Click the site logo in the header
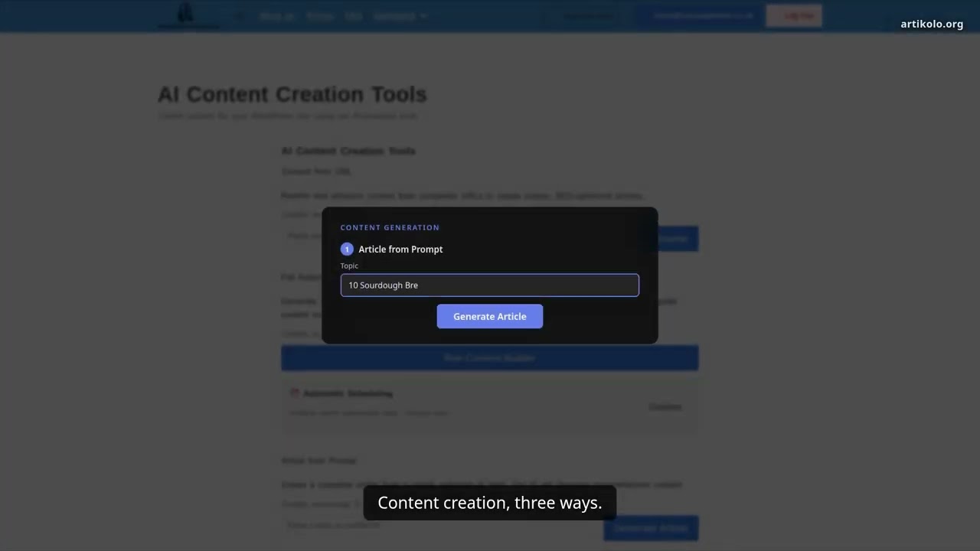 (x=188, y=15)
